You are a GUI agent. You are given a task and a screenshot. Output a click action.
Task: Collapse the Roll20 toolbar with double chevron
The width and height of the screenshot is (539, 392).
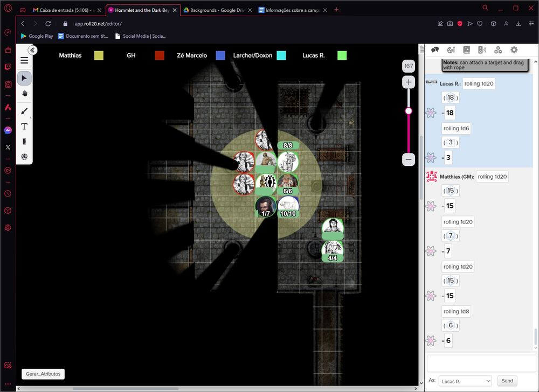tap(32, 51)
